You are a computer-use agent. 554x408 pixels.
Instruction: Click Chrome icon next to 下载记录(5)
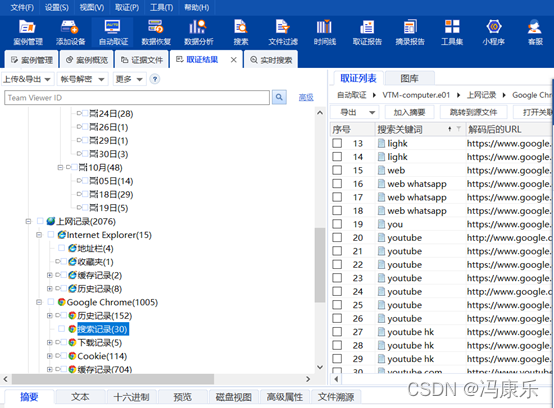point(72,342)
